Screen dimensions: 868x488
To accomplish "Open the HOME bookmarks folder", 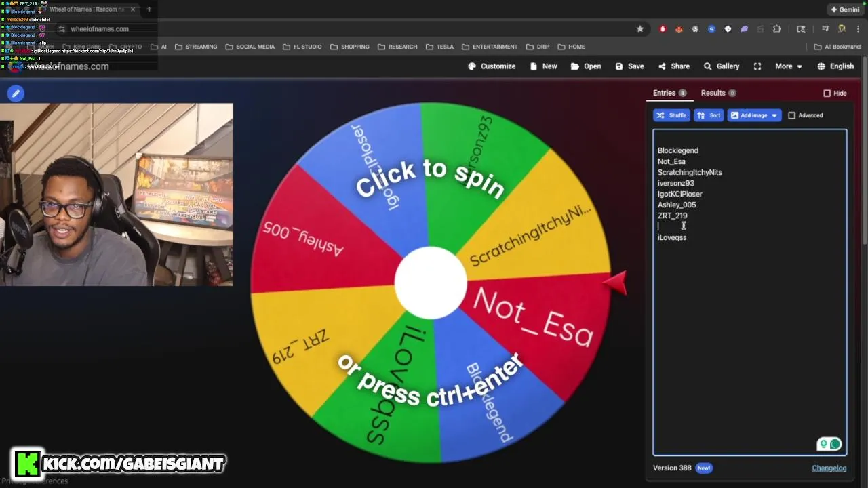I will click(x=571, y=47).
